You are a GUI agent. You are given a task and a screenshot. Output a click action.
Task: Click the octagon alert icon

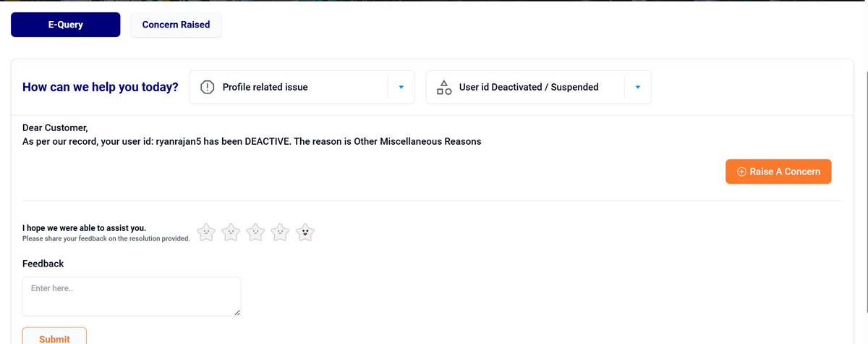(207, 87)
